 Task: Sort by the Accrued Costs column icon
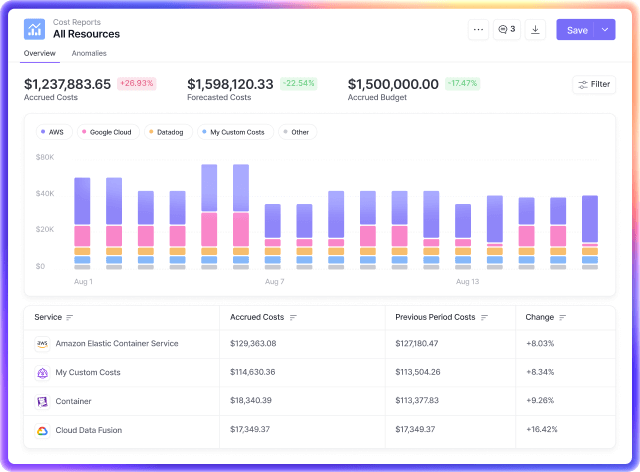pos(294,317)
